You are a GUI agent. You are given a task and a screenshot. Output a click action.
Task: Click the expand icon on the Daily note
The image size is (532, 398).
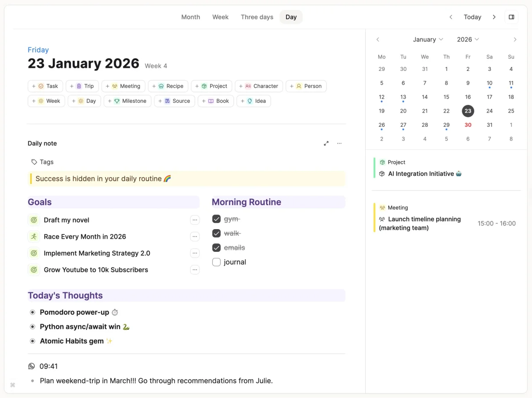tap(326, 143)
